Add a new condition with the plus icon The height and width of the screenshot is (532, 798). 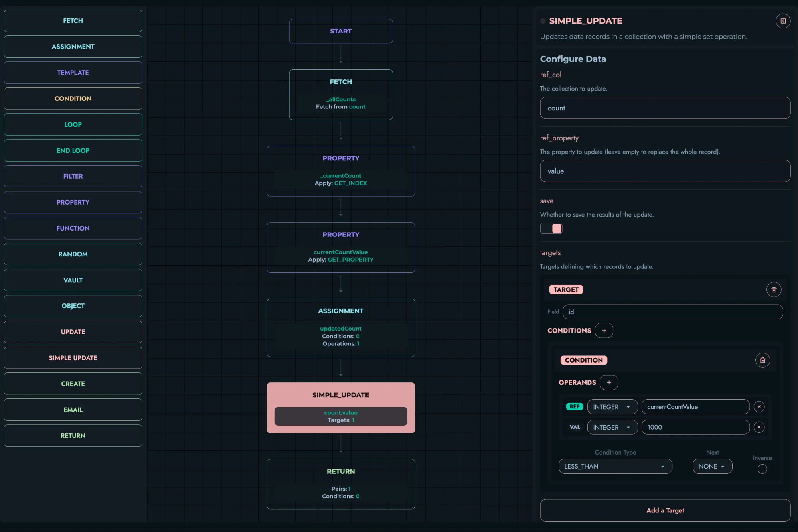point(604,330)
